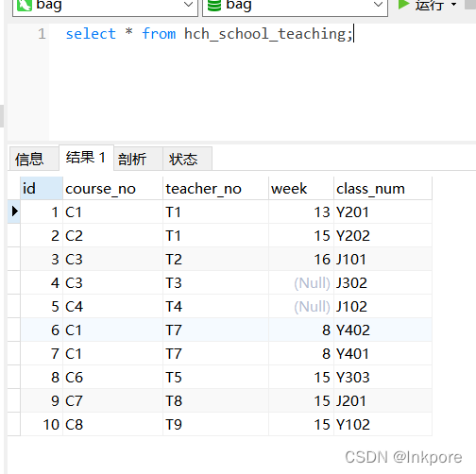Click the connection icon in first combo box
Viewport: 476px width, 474px height.
[25, 5]
